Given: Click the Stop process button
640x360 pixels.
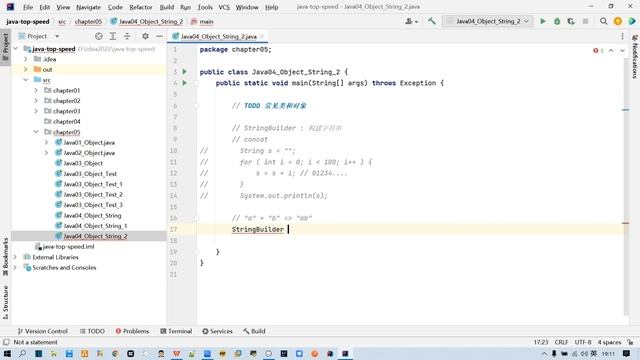Looking at the screenshot, I should coord(585,21).
